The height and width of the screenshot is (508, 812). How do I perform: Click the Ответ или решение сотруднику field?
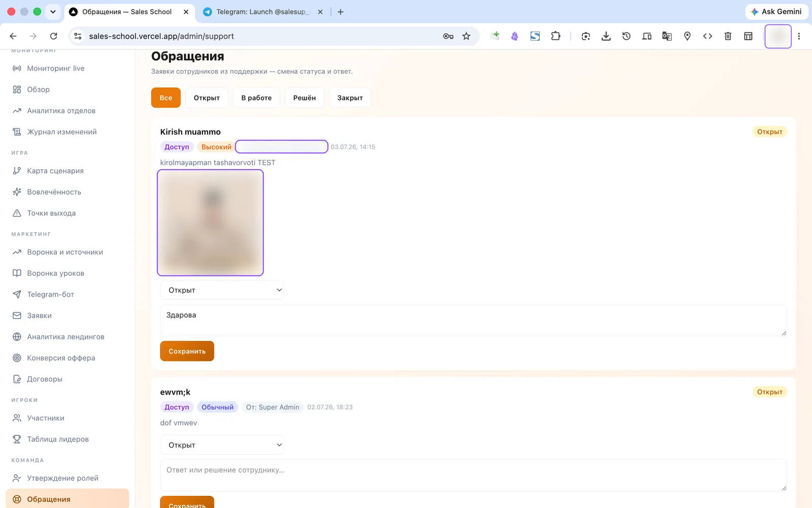[x=473, y=475]
